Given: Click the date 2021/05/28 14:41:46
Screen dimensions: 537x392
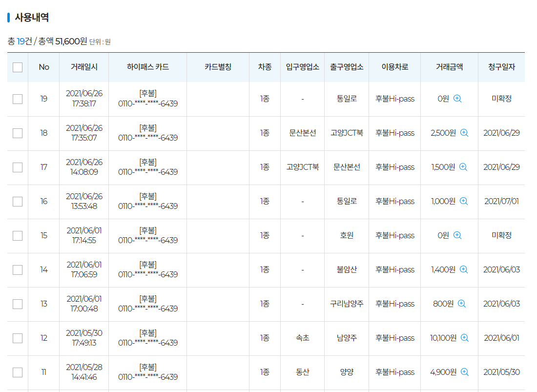Looking at the screenshot, I should tap(84, 372).
